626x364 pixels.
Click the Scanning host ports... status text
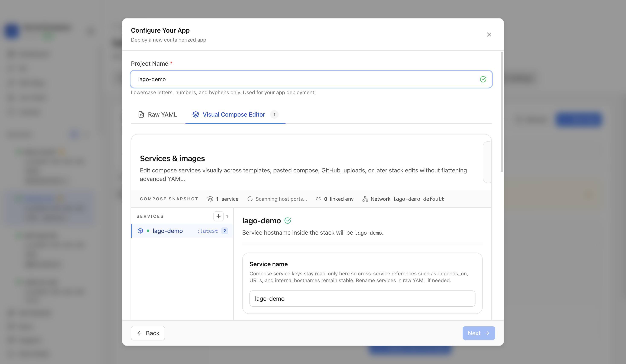(x=281, y=199)
